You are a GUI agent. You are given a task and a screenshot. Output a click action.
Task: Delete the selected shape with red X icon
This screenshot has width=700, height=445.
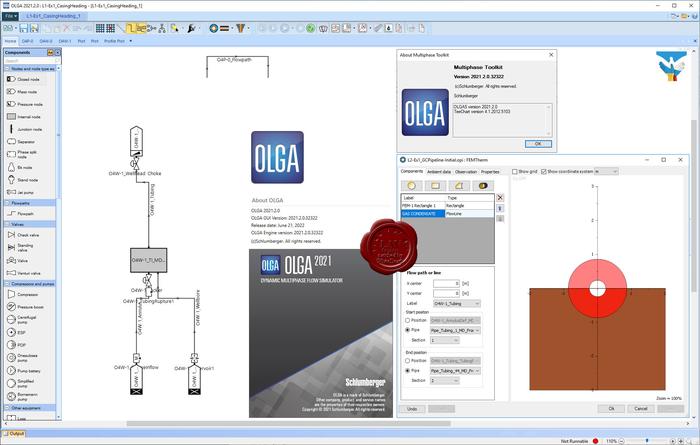(x=500, y=198)
